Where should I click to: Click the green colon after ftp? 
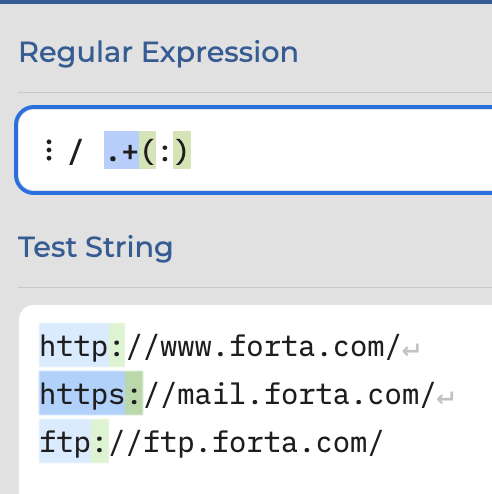point(100,441)
